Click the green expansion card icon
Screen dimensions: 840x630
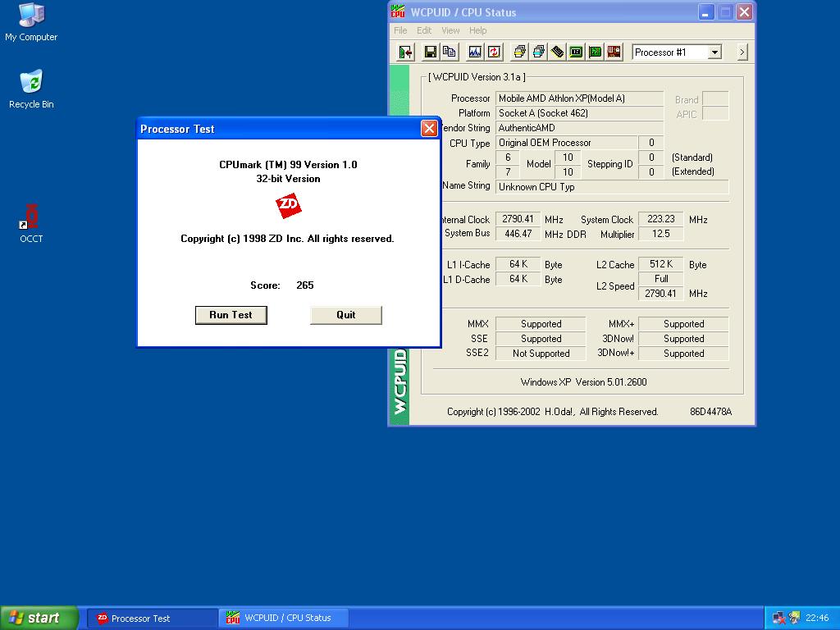pos(595,52)
